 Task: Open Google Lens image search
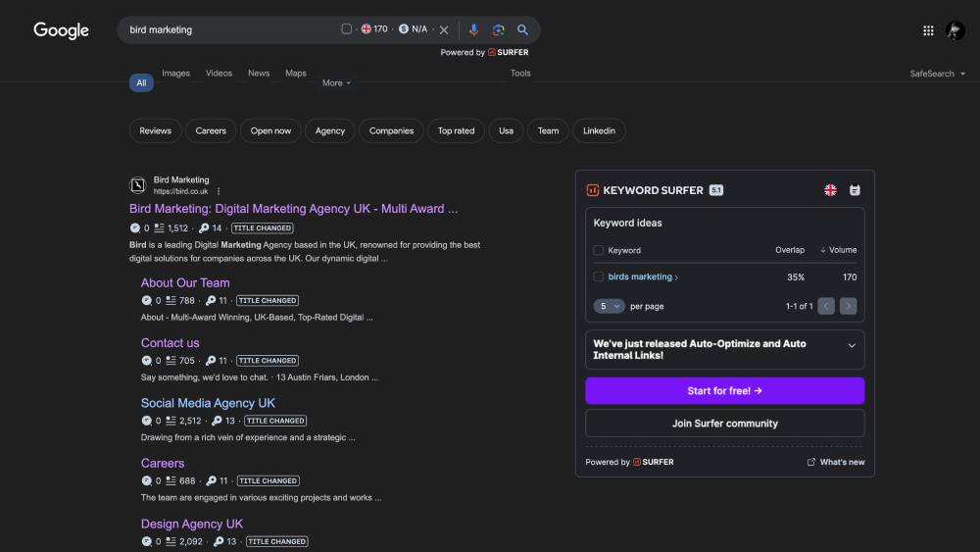click(498, 29)
